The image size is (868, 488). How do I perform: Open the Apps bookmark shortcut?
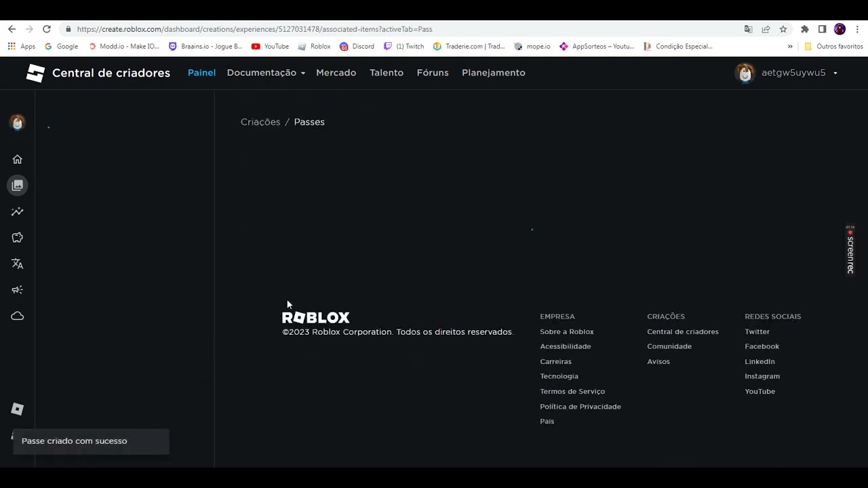coord(22,46)
